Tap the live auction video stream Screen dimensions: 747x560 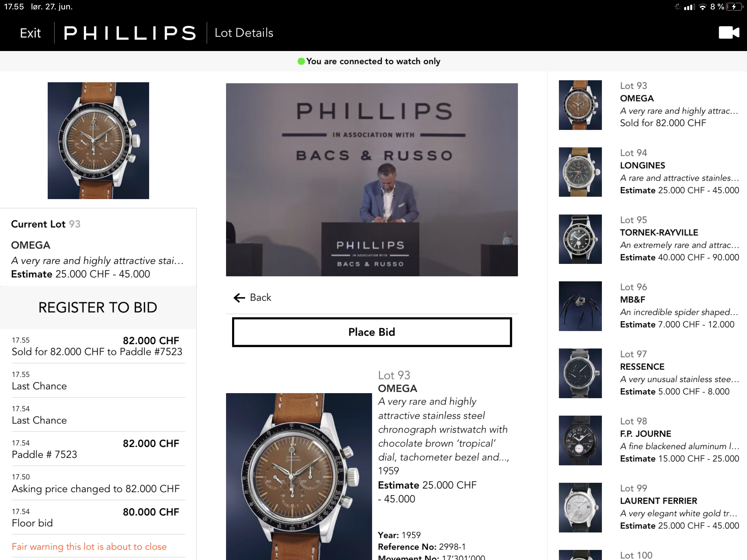[372, 180]
